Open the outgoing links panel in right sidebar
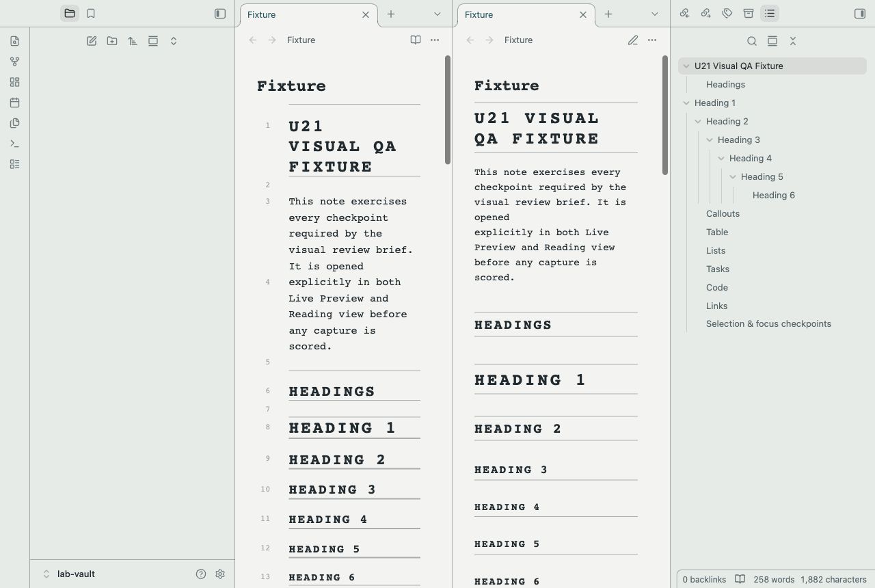The width and height of the screenshot is (875, 588). point(706,13)
